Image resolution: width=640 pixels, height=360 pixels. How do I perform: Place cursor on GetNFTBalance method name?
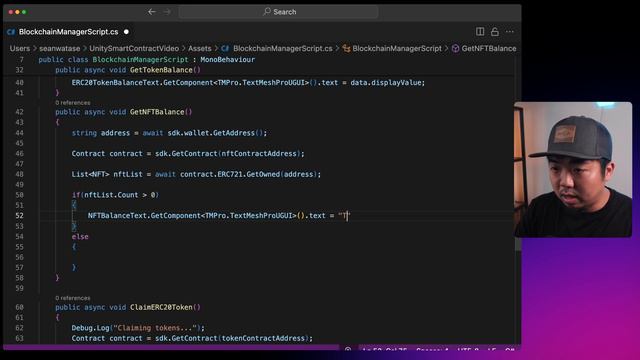coord(157,112)
